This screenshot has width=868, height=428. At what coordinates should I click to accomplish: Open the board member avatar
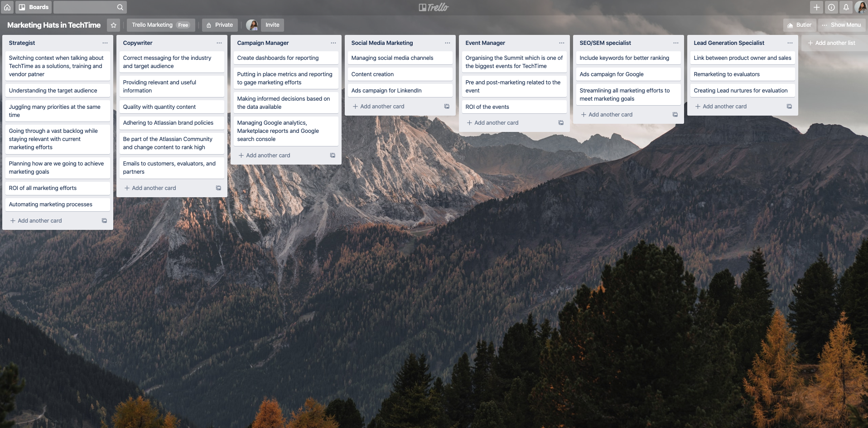pyautogui.click(x=252, y=25)
